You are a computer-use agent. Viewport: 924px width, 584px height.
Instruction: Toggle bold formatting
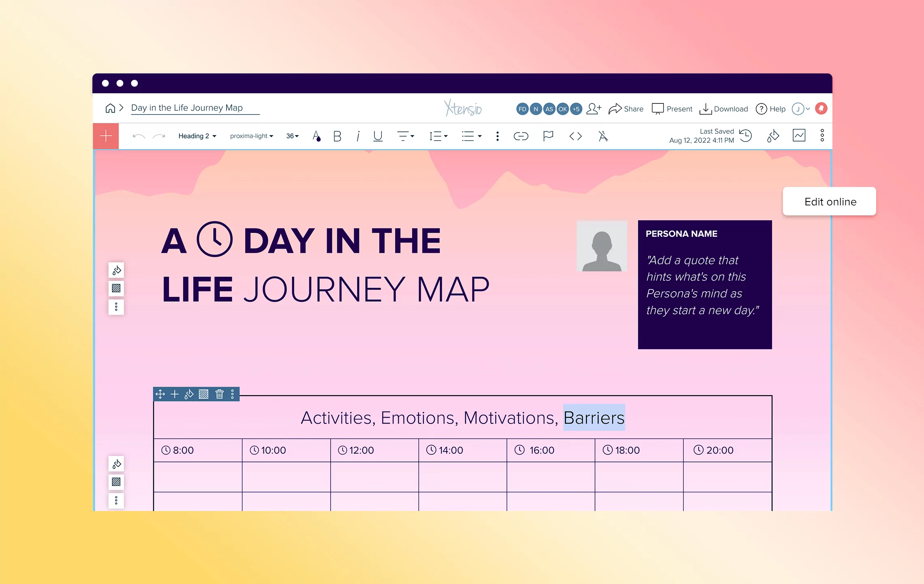click(x=337, y=136)
